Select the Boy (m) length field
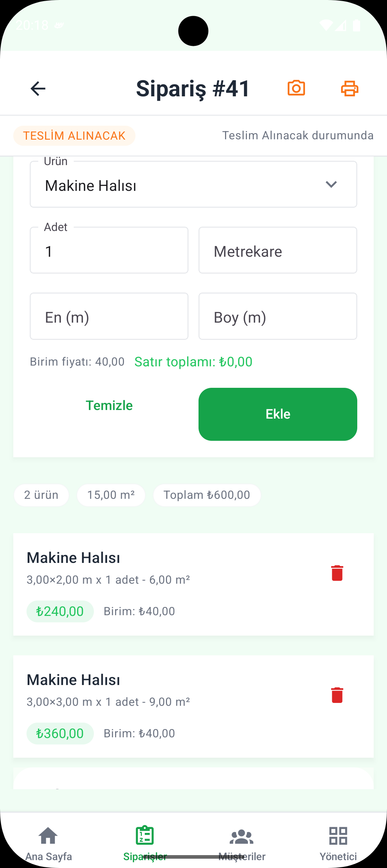The height and width of the screenshot is (868, 387). tap(278, 317)
